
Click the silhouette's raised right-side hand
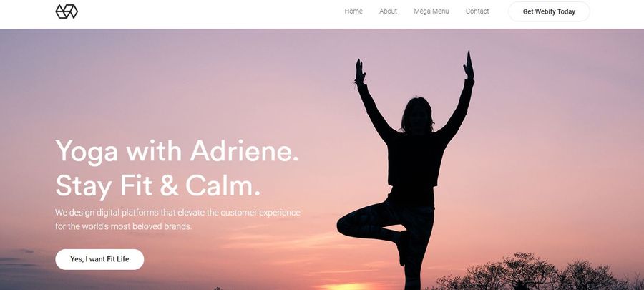click(469, 65)
